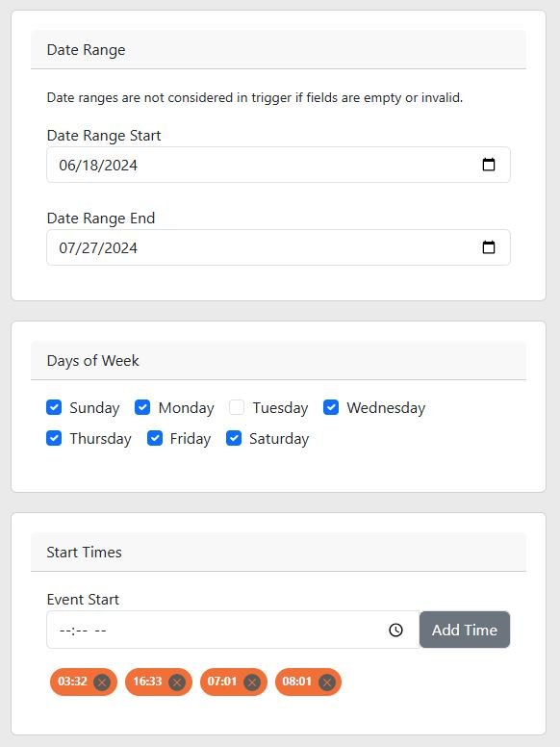Toggle the Friday checkbox off
560x747 pixels.
tap(155, 438)
